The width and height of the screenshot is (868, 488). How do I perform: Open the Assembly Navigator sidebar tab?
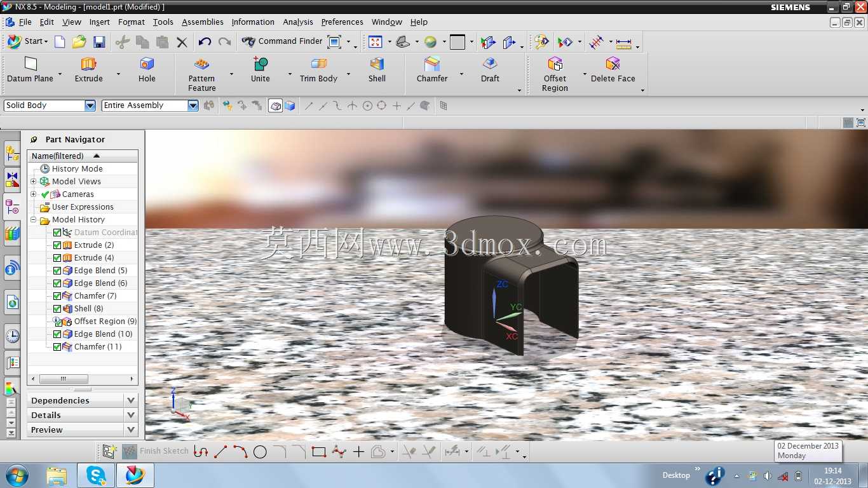(x=12, y=153)
